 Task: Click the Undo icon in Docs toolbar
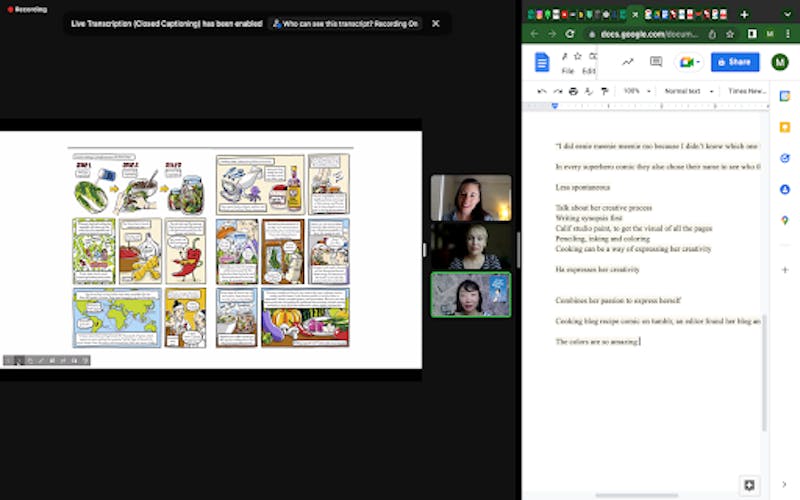coord(541,91)
